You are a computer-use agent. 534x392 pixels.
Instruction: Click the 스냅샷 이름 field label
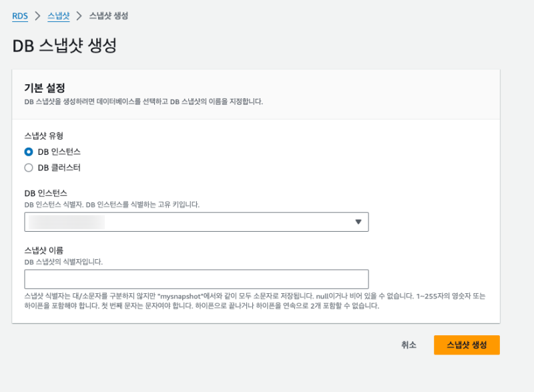(43, 250)
